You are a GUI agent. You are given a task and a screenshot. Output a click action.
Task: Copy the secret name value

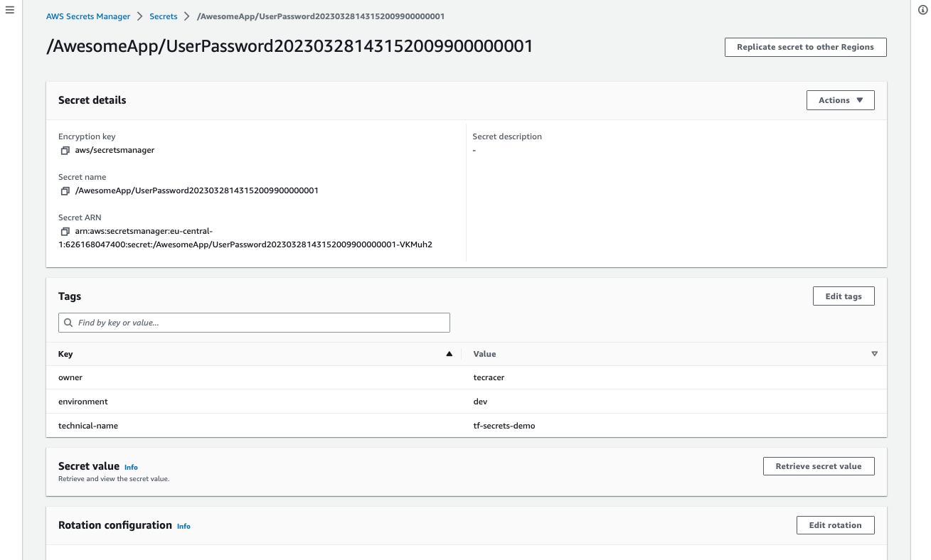click(x=65, y=191)
